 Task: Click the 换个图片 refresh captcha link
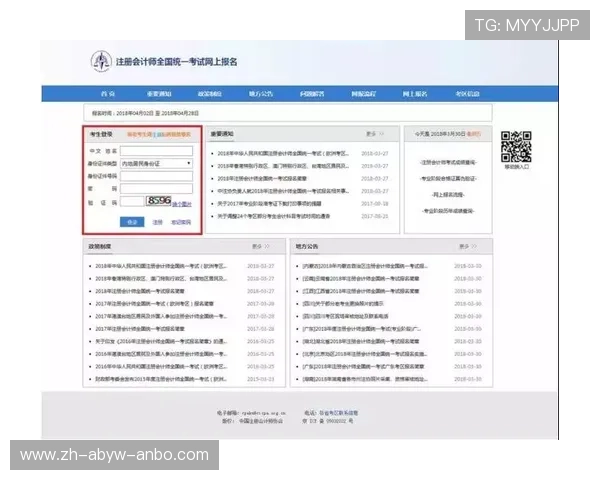tap(182, 203)
